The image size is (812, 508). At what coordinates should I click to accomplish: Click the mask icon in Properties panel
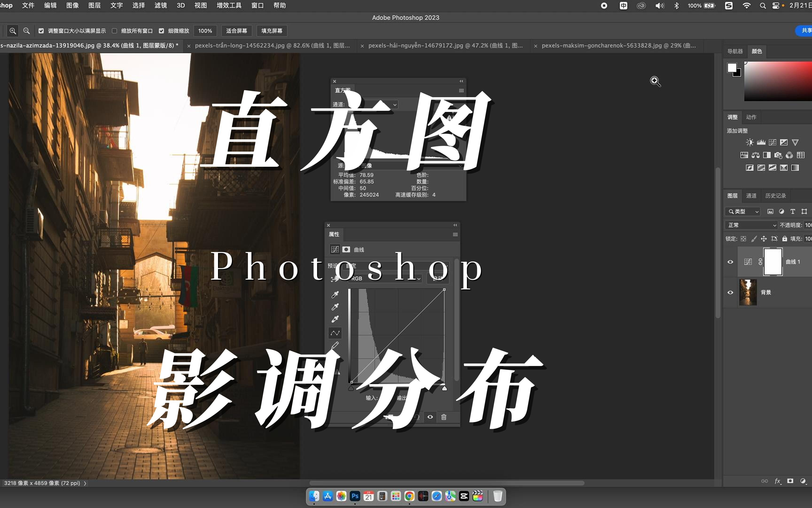(346, 249)
